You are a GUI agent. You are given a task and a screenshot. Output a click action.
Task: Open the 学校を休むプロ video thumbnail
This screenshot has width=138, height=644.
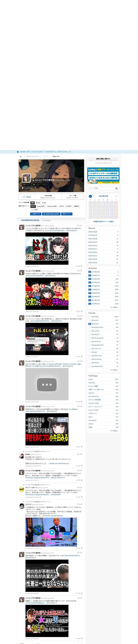[x=47, y=429]
